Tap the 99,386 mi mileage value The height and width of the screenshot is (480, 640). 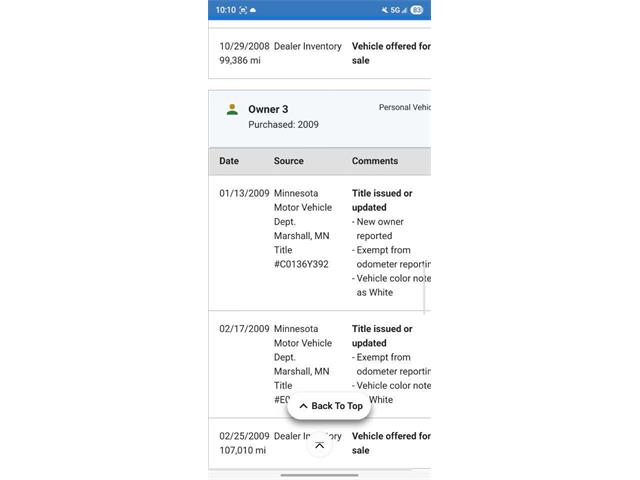click(240, 60)
